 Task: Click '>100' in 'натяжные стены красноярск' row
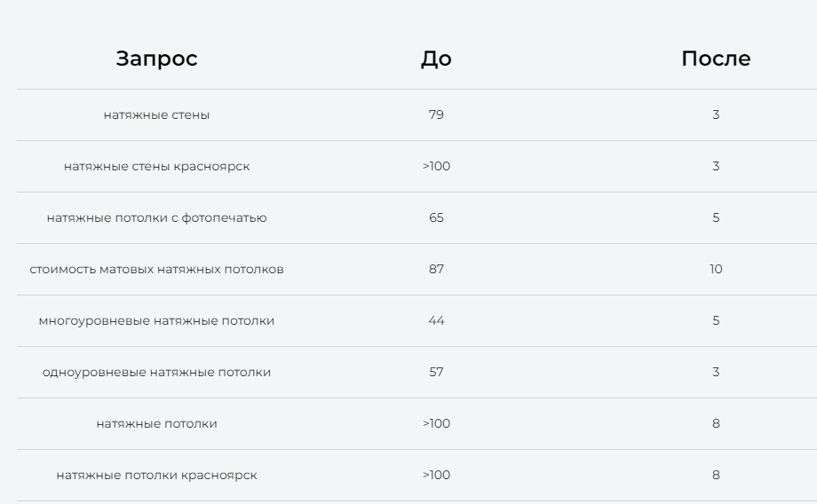pyautogui.click(x=436, y=166)
